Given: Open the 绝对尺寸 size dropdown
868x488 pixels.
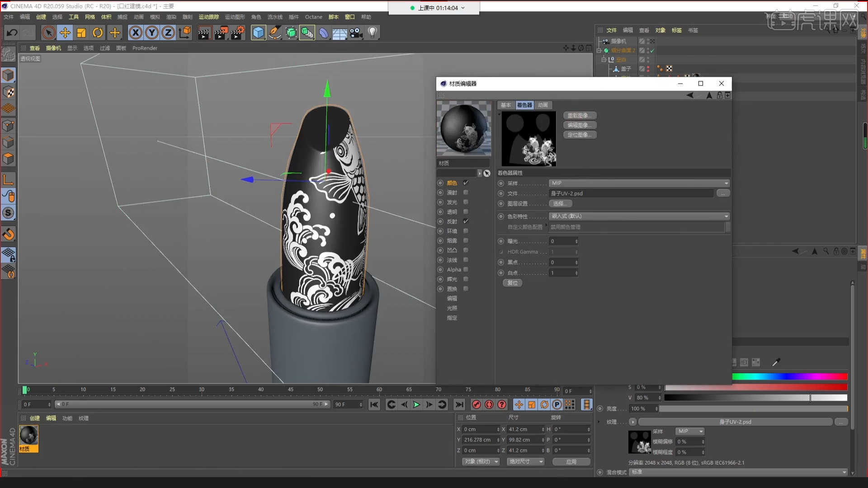Looking at the screenshot, I should (x=526, y=461).
